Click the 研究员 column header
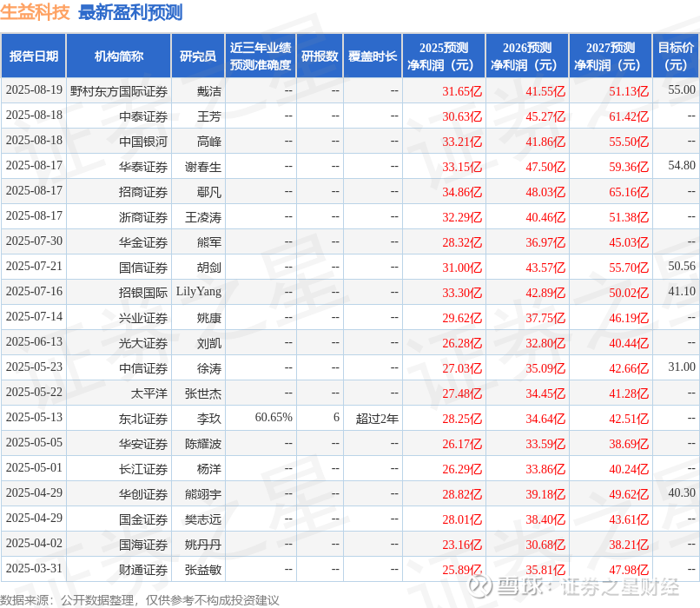Viewport: 700px width, 608px height. tap(198, 56)
